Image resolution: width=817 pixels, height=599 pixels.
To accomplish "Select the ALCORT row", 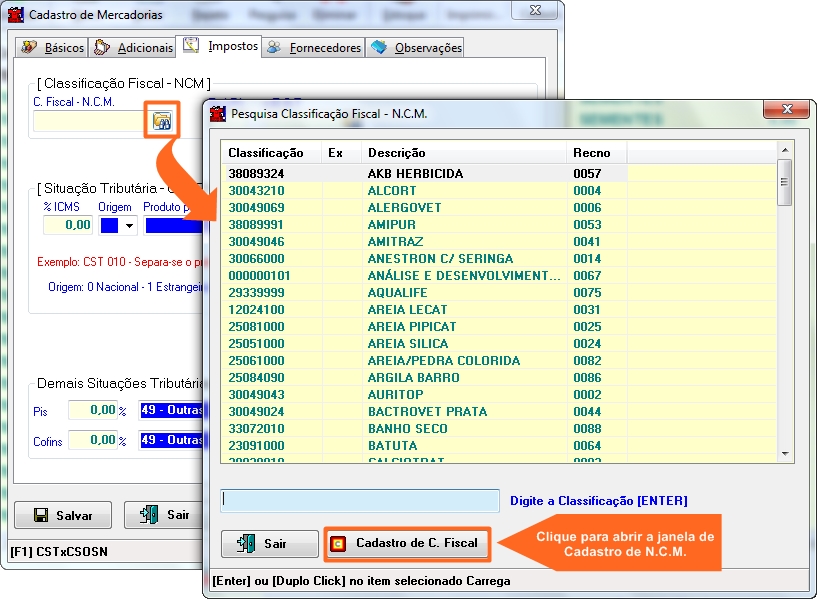I will pos(499,191).
